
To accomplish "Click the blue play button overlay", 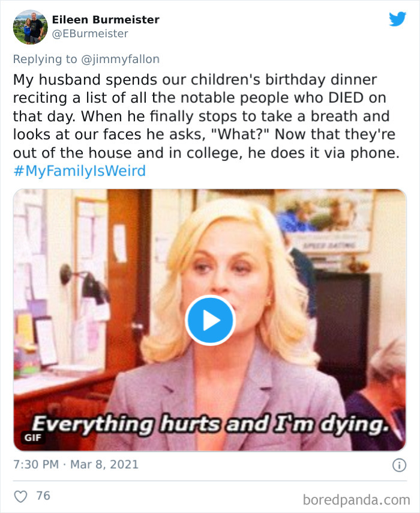I will [209, 320].
